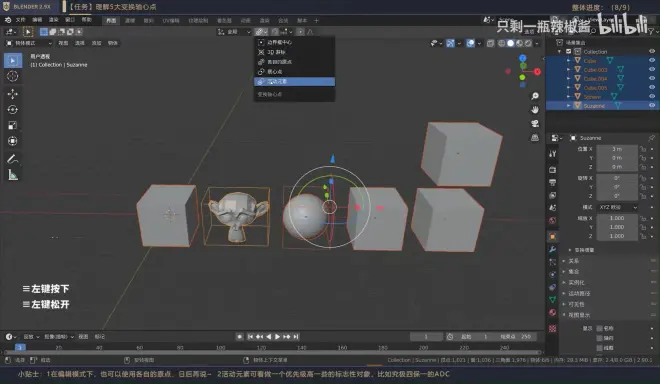Viewport: 660px width, 384px height.
Task: Hide Cube.004 in the outliner
Action: pos(652,78)
